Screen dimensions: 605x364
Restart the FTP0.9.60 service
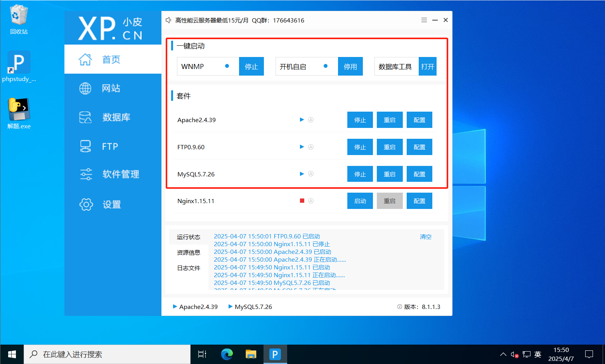click(x=390, y=147)
